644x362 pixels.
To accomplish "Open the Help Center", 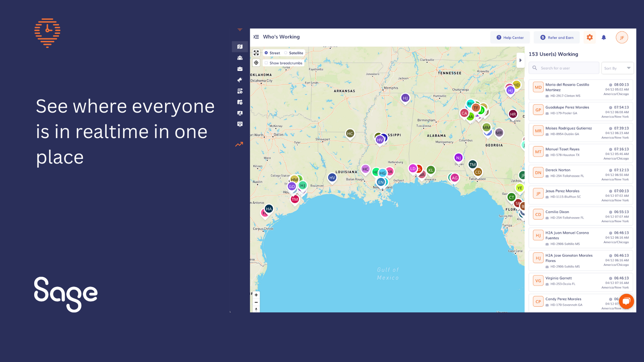I will [510, 38].
